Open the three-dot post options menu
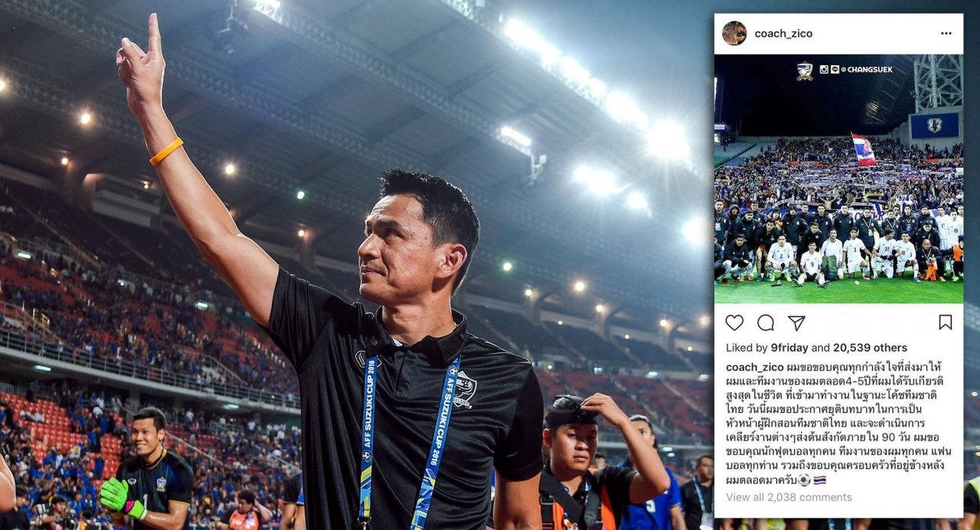 pyautogui.click(x=946, y=34)
